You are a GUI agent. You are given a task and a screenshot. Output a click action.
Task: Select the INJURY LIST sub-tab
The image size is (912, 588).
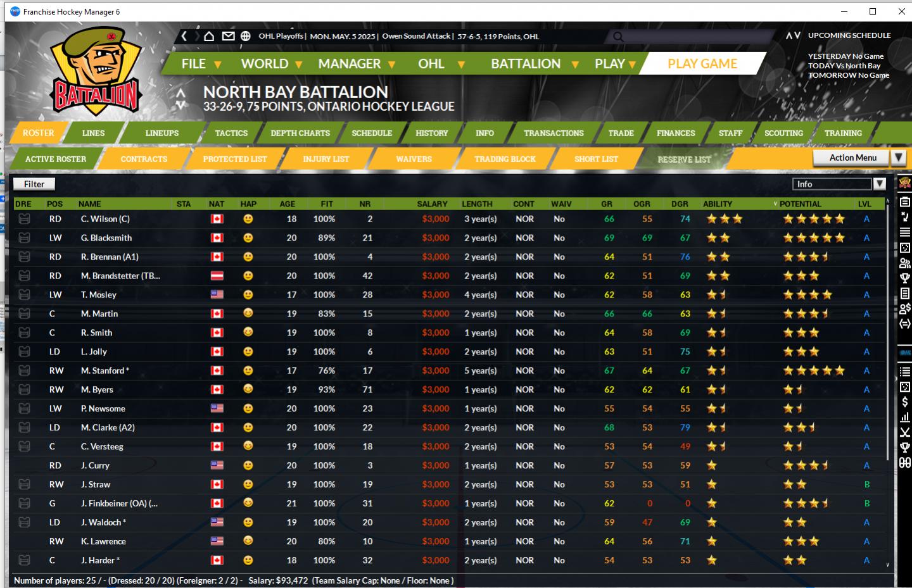point(326,159)
